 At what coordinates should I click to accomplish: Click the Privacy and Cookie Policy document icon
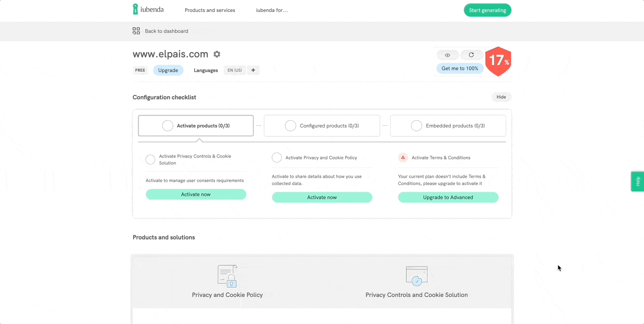pos(227,276)
